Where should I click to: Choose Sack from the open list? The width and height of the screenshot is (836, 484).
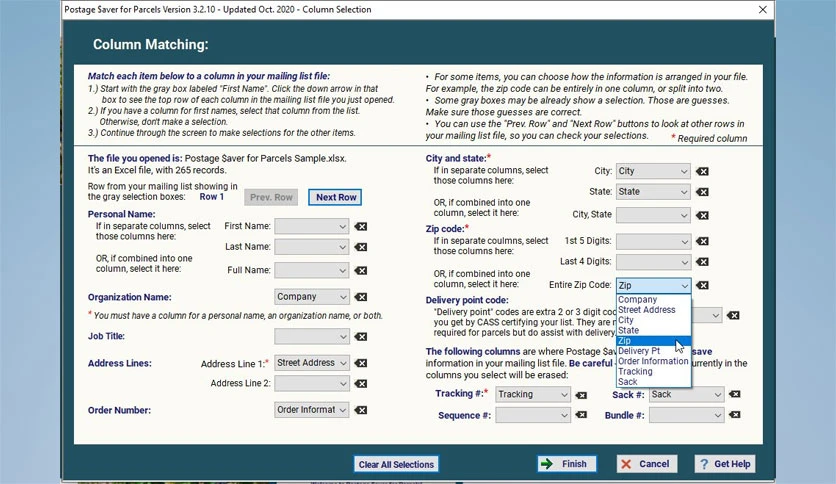pos(654,382)
